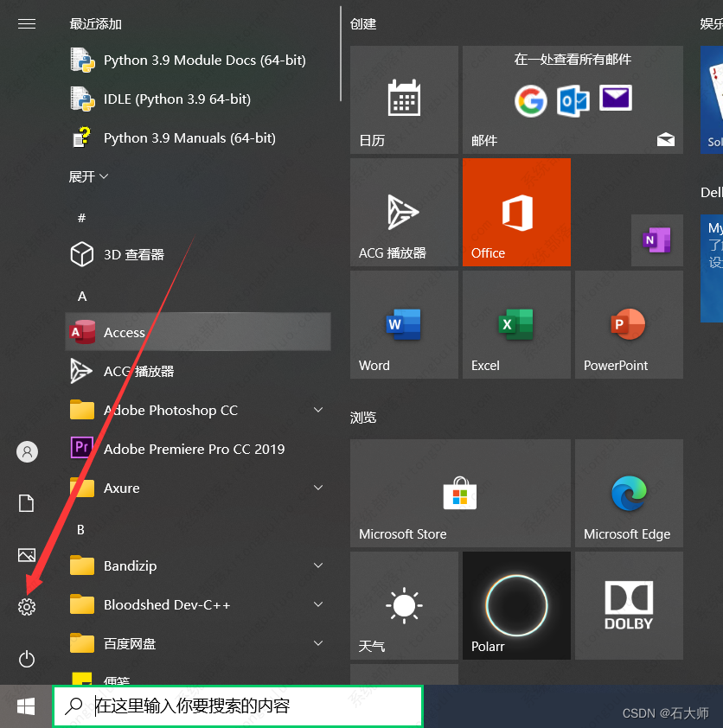Click the Power button icon
Image resolution: width=723 pixels, height=728 pixels.
(x=27, y=660)
